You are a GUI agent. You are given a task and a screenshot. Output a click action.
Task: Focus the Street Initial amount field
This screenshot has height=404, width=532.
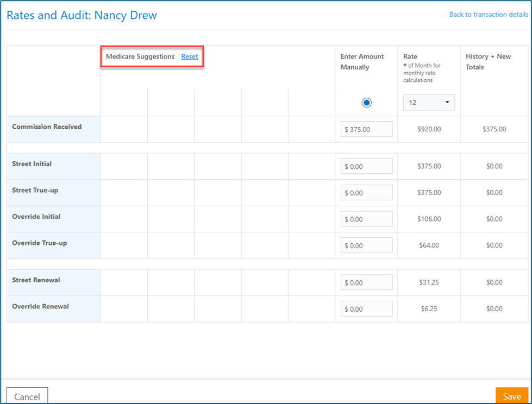tap(367, 167)
